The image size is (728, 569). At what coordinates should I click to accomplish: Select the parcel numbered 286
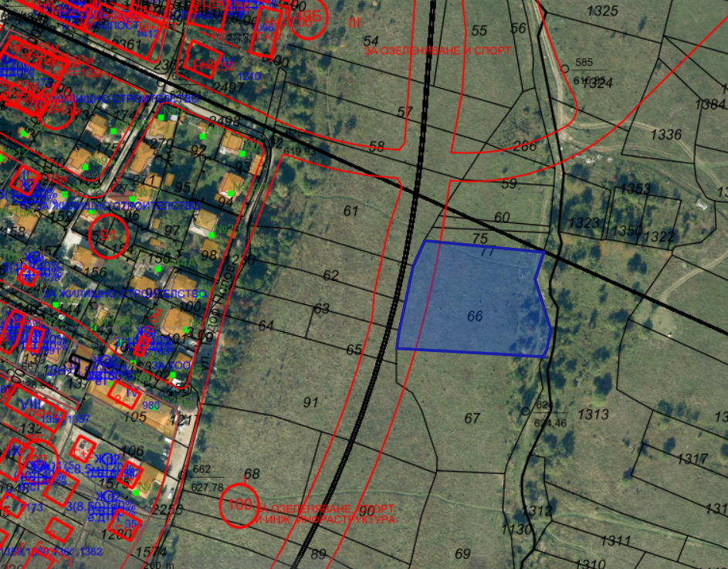(524, 147)
